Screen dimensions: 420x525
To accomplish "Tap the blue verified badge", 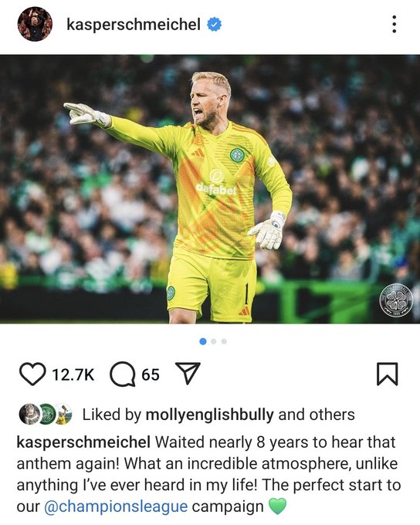I will 214,25.
